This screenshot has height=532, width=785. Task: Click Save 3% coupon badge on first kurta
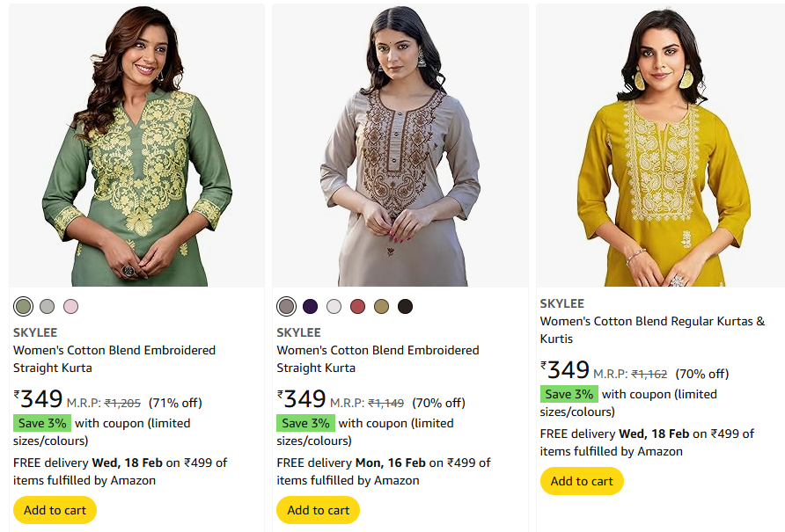[x=42, y=423]
